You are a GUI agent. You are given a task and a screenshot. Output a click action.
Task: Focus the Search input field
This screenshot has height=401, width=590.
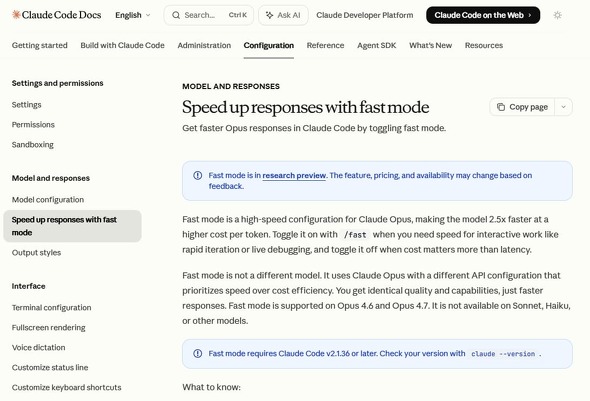pyautogui.click(x=209, y=15)
